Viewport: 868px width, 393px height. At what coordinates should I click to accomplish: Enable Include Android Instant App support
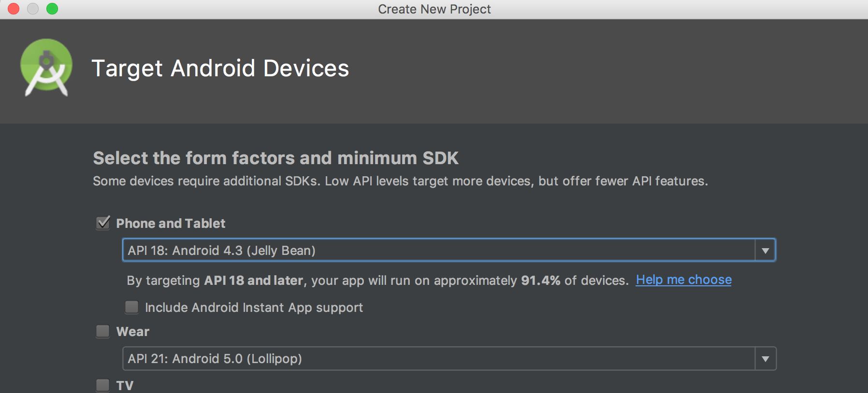131,308
